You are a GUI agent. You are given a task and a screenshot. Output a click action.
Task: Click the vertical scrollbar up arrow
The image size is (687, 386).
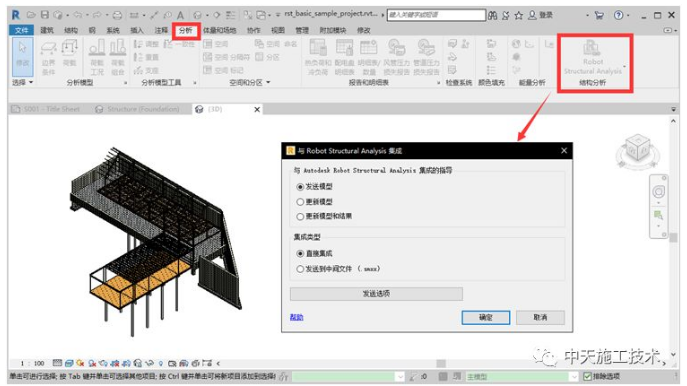(673, 121)
